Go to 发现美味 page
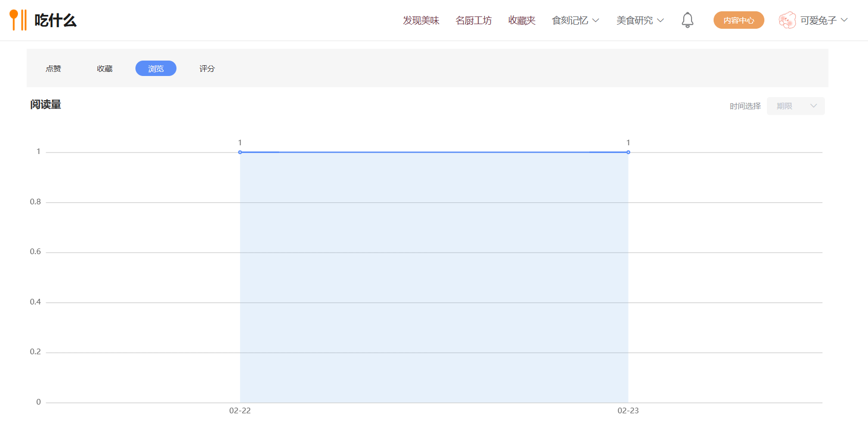The image size is (868, 440). coord(421,21)
